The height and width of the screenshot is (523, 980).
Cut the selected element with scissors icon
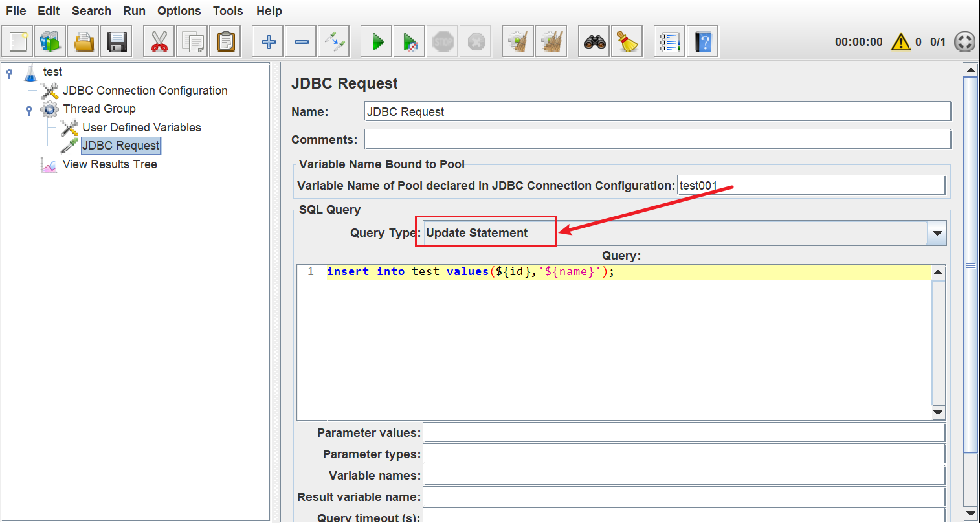159,42
